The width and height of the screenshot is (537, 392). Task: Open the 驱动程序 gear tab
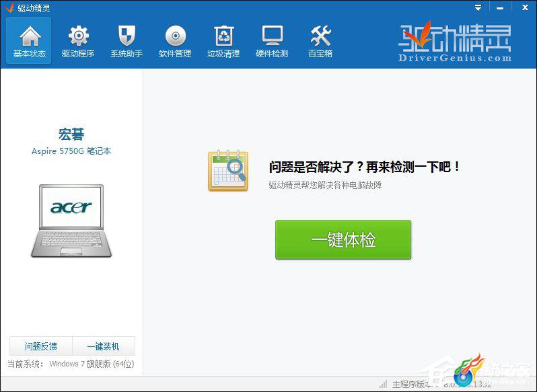coord(78,41)
